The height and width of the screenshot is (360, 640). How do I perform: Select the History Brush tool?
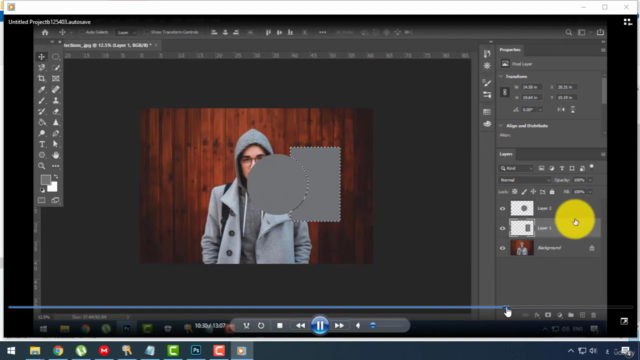coord(42,111)
